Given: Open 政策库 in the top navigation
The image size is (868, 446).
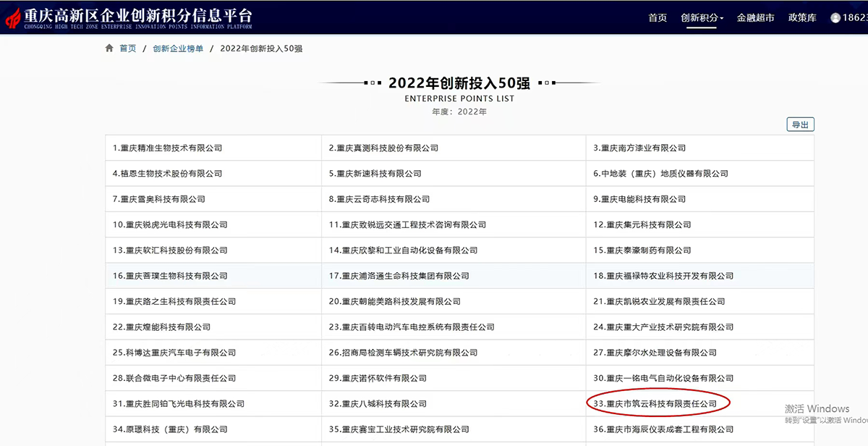Looking at the screenshot, I should pyautogui.click(x=801, y=17).
